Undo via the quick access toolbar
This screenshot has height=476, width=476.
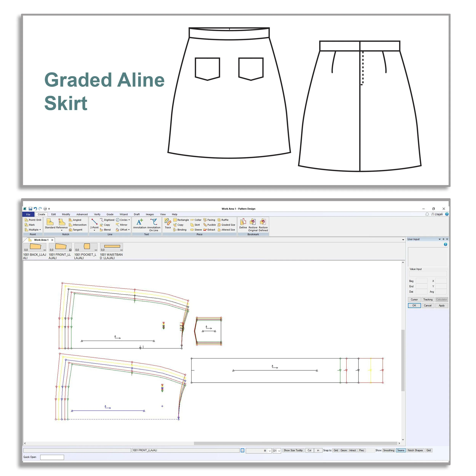[35, 209]
